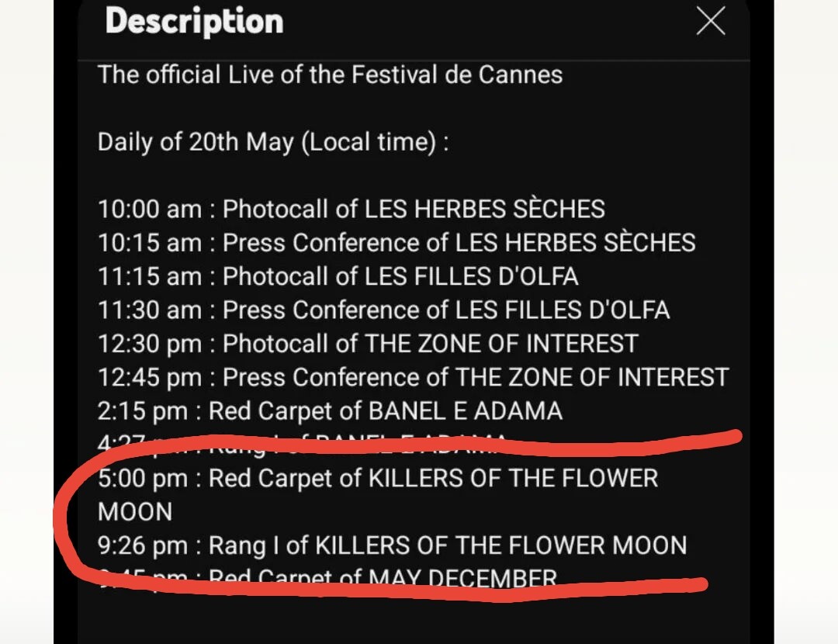Screen dimensions: 838x644
Task: Click the wrapped word MOON
Action: 135,512
